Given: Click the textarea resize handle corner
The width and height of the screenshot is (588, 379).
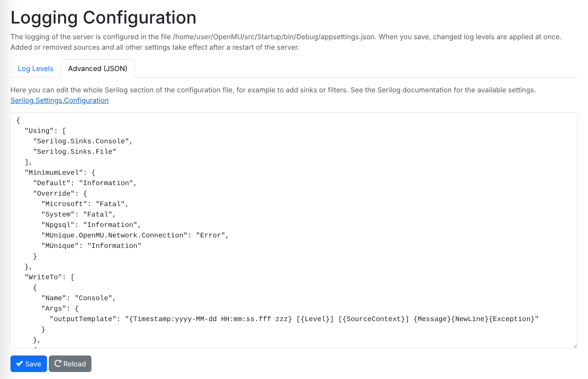Looking at the screenshot, I should point(574,345).
